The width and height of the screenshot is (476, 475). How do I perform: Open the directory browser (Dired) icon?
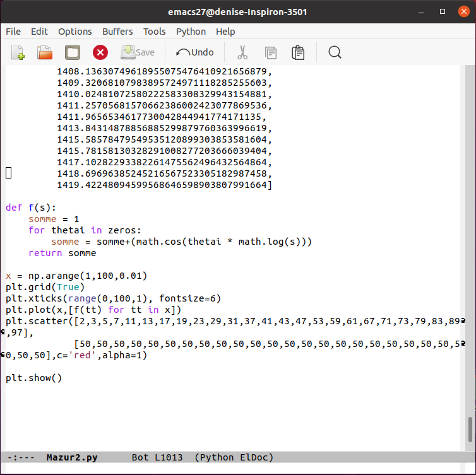point(73,52)
